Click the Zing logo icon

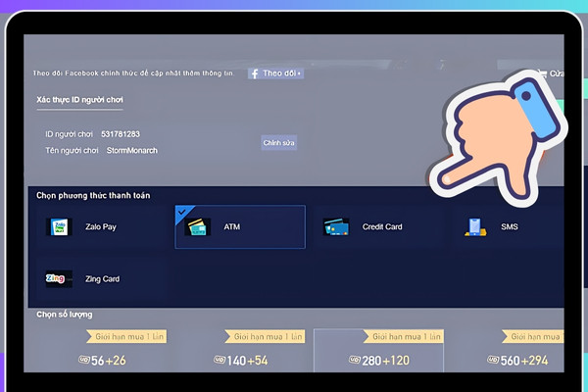[x=59, y=278]
